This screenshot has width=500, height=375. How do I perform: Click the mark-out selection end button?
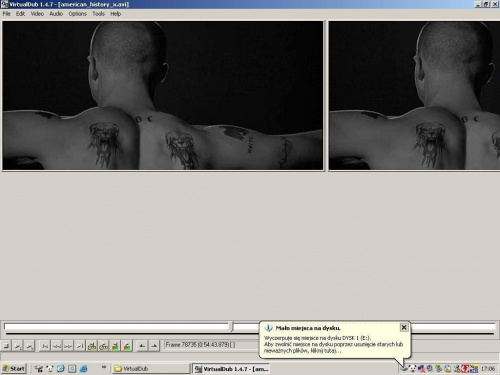click(154, 346)
